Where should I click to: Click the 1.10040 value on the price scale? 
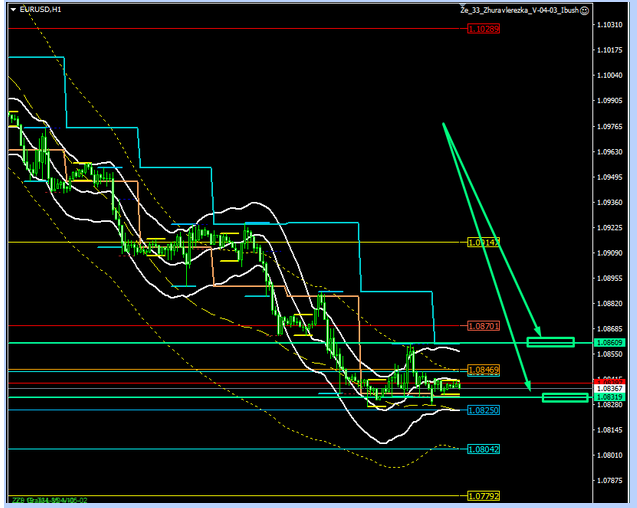click(609, 75)
